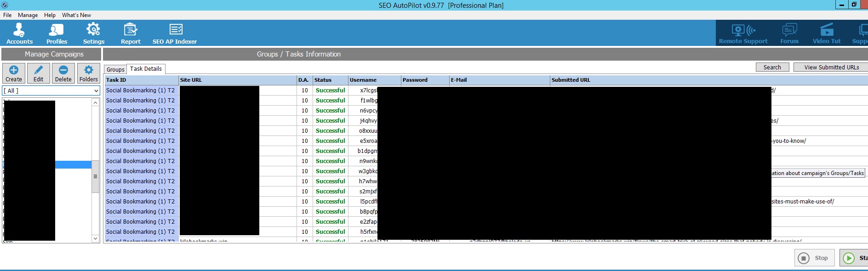Sort by Task ID column header

pos(141,80)
